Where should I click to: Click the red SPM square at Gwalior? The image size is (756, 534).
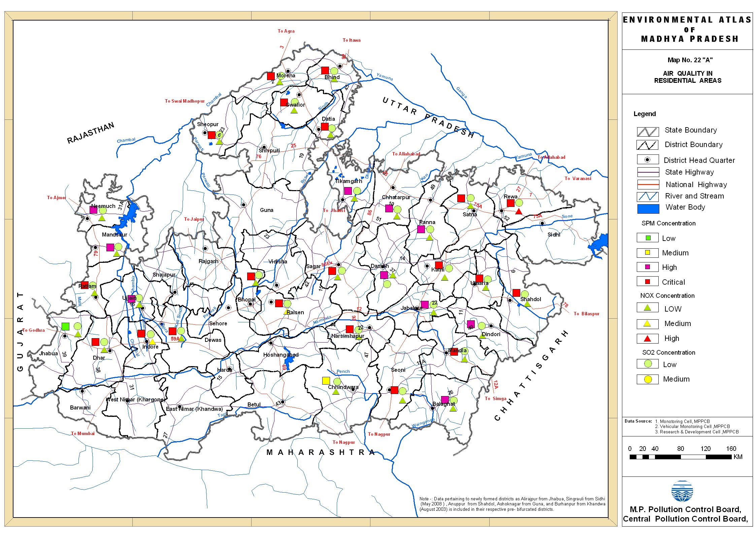(284, 102)
